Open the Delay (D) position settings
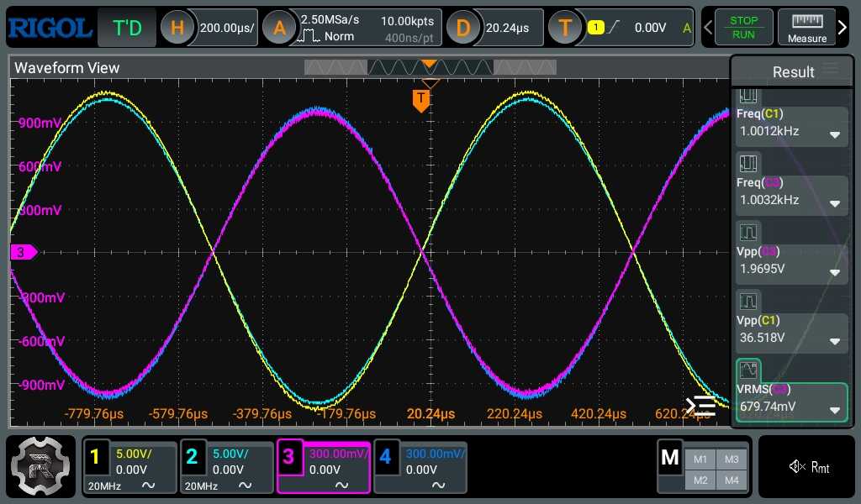 [x=463, y=28]
